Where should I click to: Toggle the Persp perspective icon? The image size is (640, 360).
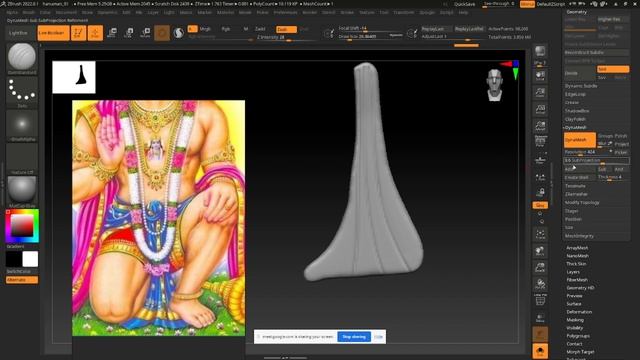[x=540, y=142]
